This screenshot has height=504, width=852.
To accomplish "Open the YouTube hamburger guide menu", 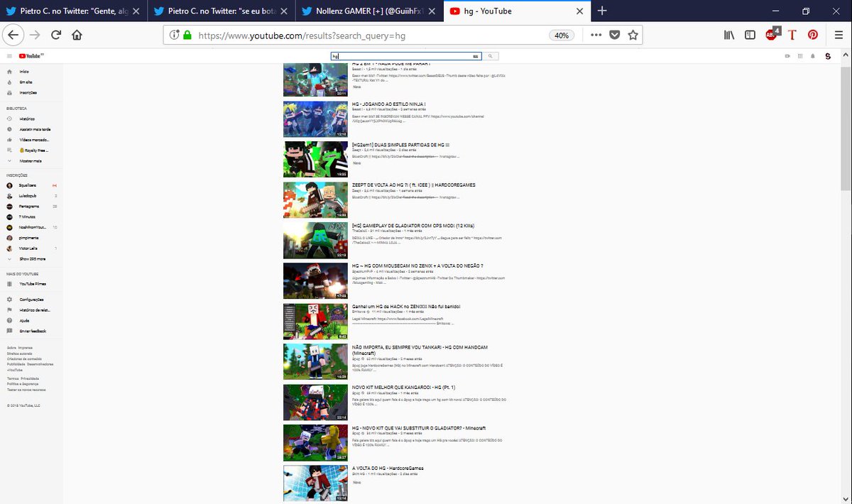I will 9,56.
